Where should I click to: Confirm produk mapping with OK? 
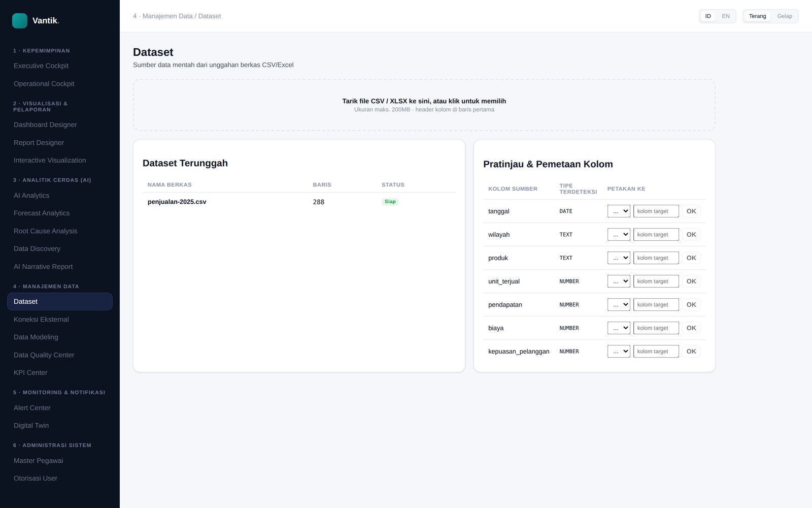pyautogui.click(x=691, y=258)
